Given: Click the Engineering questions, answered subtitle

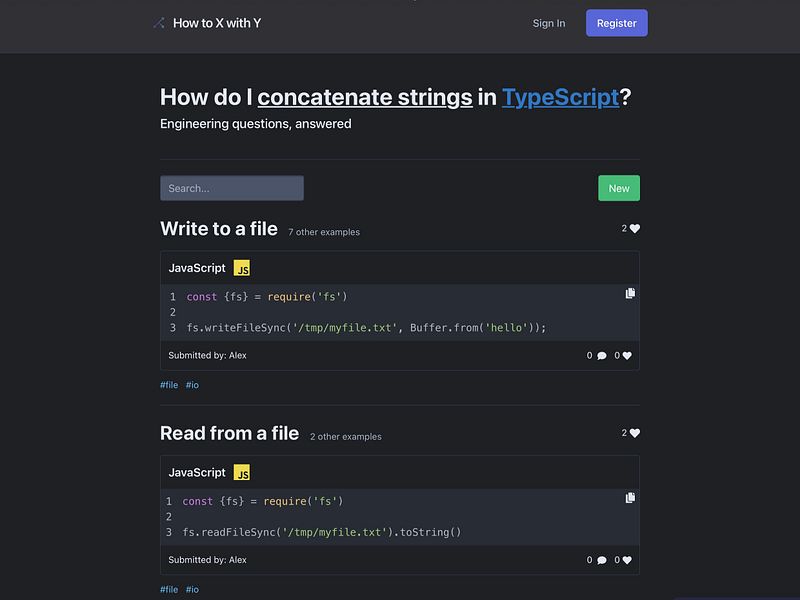Looking at the screenshot, I should click(256, 124).
